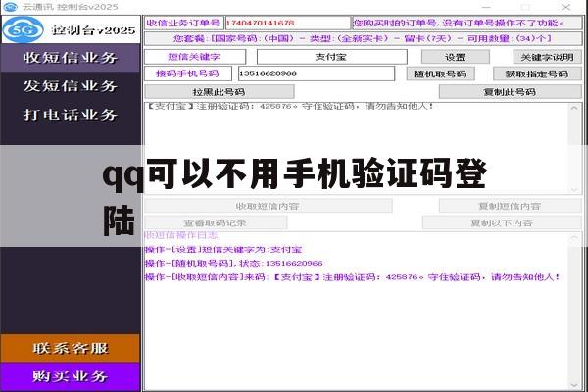Screen dimensions: 588x392
Task: Minimize the 控制台v2025 window
Action: point(486,7)
